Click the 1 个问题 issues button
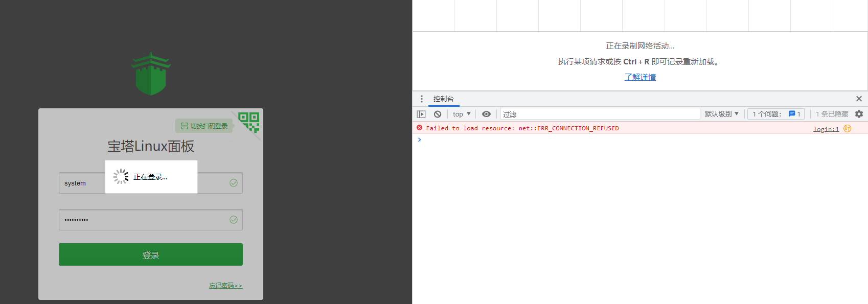Image resolution: width=868 pixels, height=304 pixels. coord(775,114)
